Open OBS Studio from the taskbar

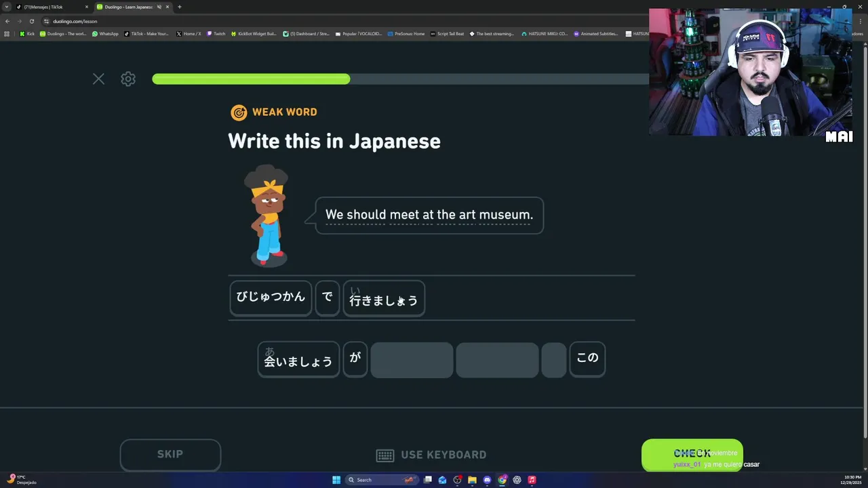click(457, 480)
